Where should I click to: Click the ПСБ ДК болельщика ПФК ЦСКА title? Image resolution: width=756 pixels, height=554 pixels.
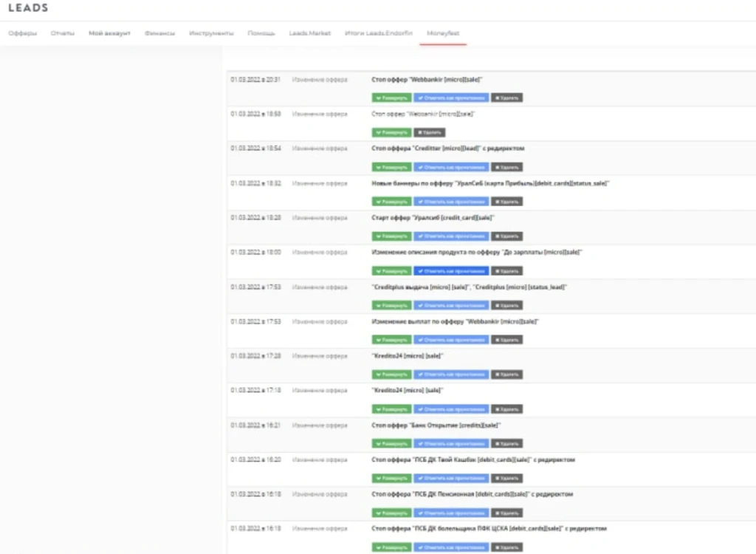coord(489,528)
